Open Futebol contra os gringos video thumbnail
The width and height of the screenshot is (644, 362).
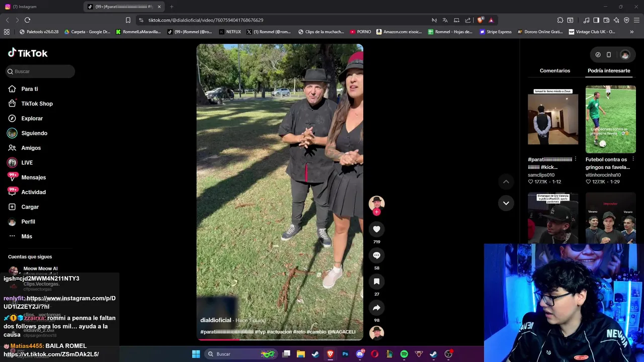pos(610,119)
